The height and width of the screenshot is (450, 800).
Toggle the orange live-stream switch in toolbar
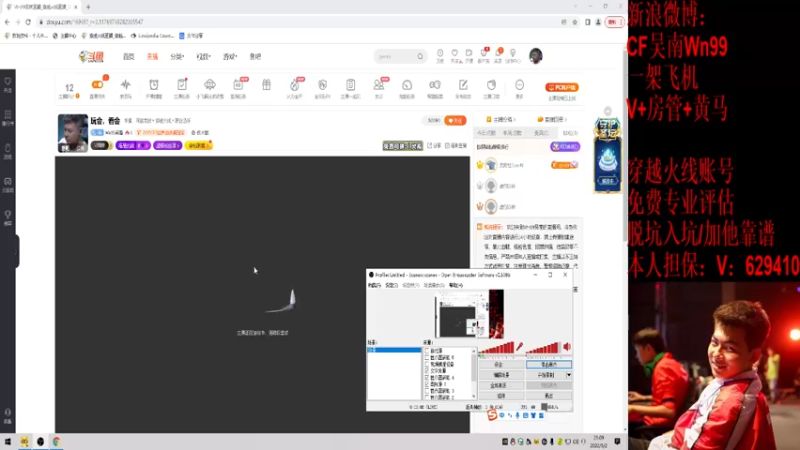click(x=97, y=84)
